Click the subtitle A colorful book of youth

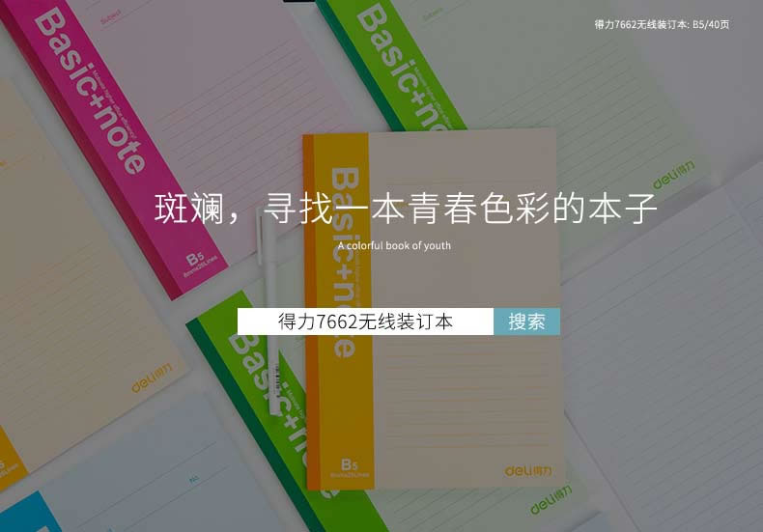394,245
